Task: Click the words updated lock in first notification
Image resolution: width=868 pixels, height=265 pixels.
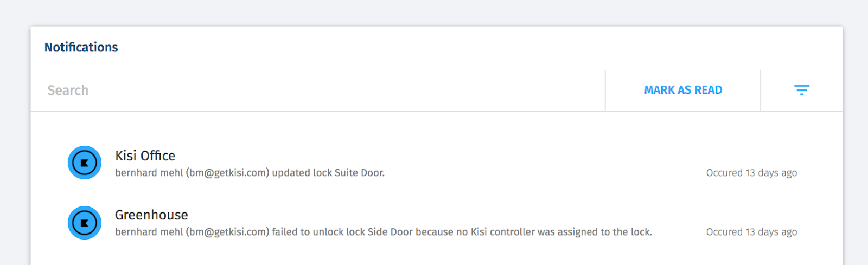Action: pos(302,173)
